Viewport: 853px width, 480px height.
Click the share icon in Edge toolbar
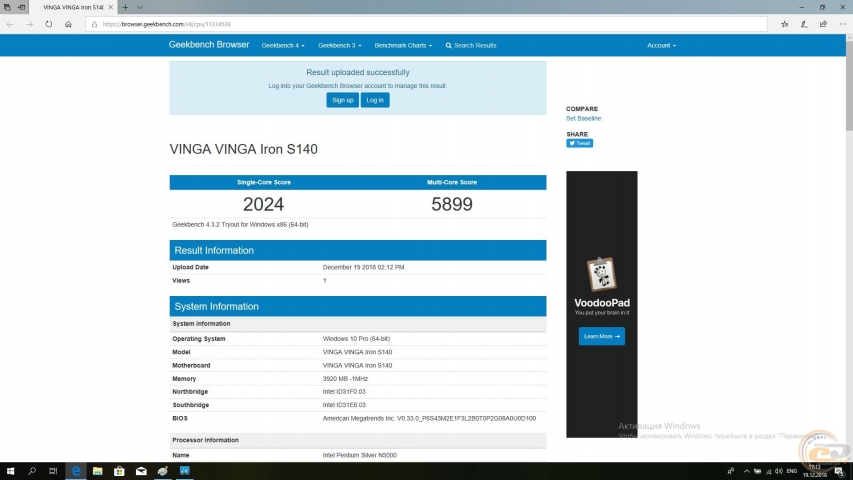823,24
